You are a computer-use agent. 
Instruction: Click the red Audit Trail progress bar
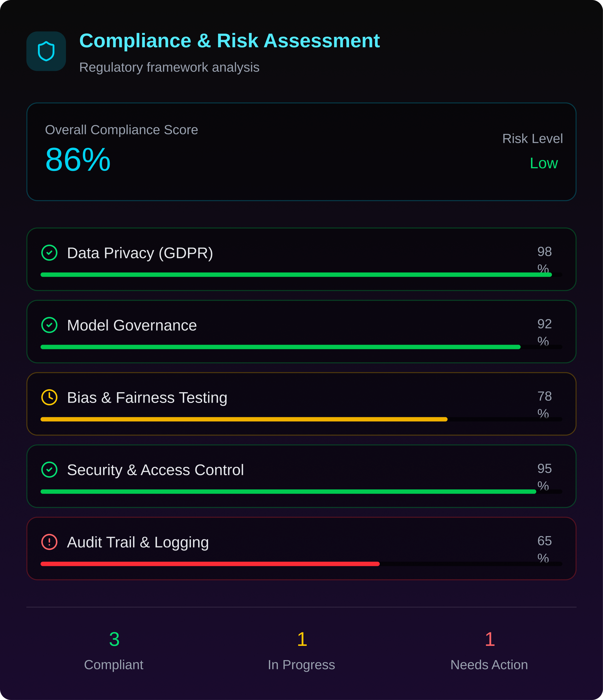click(209, 564)
